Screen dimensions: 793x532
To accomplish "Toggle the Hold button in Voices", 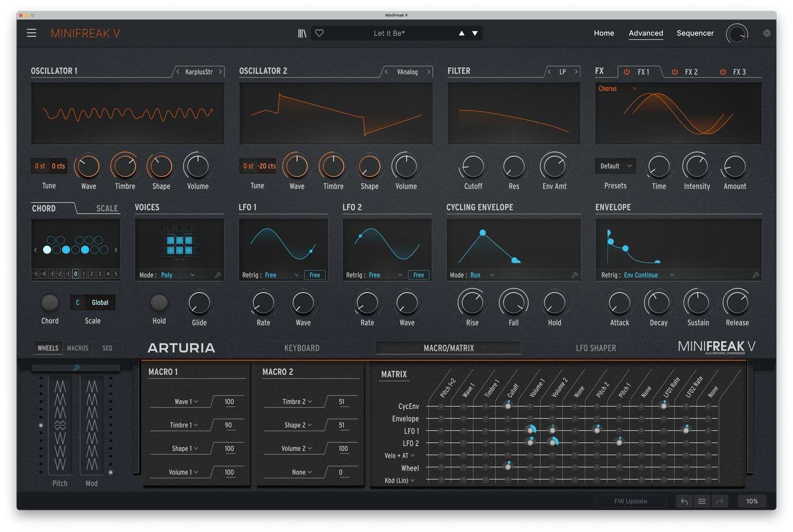I will [x=159, y=303].
